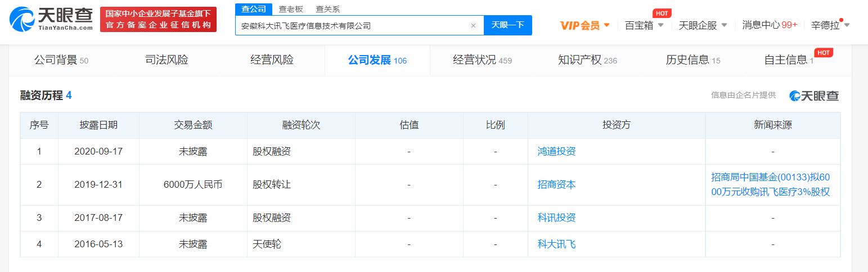Image resolution: width=868 pixels, height=272 pixels.
Task: Open the 司法风险 tab
Action: coord(167,60)
